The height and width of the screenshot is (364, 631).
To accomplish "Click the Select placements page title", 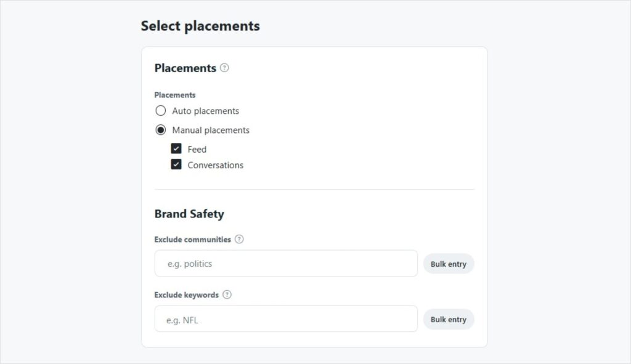I will [x=200, y=26].
